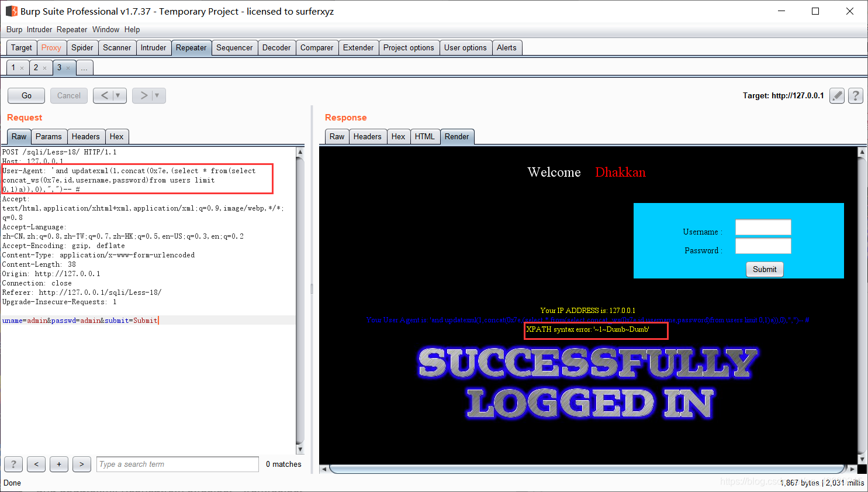Switch to the Intruder tool tab
Viewport: 868px width, 492px height.
point(153,47)
